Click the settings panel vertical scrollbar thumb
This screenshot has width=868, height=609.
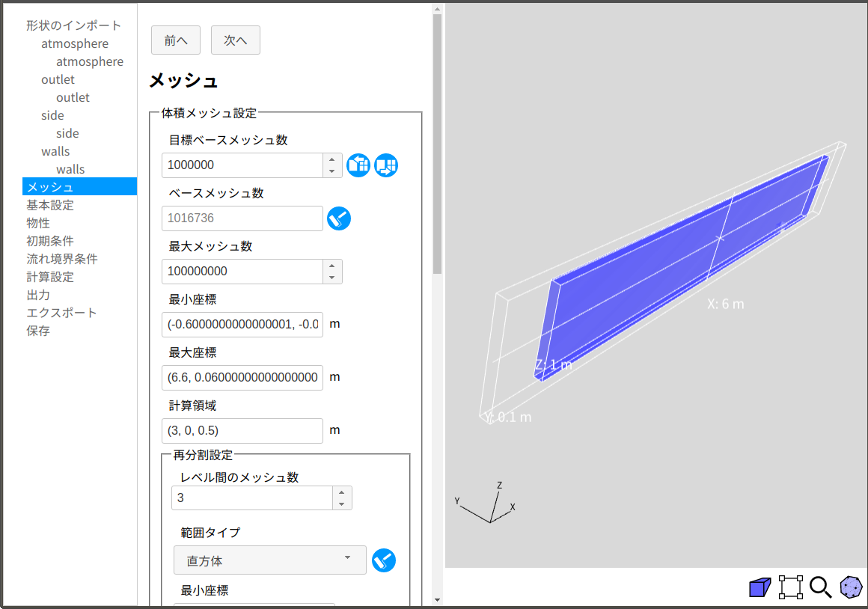437,144
